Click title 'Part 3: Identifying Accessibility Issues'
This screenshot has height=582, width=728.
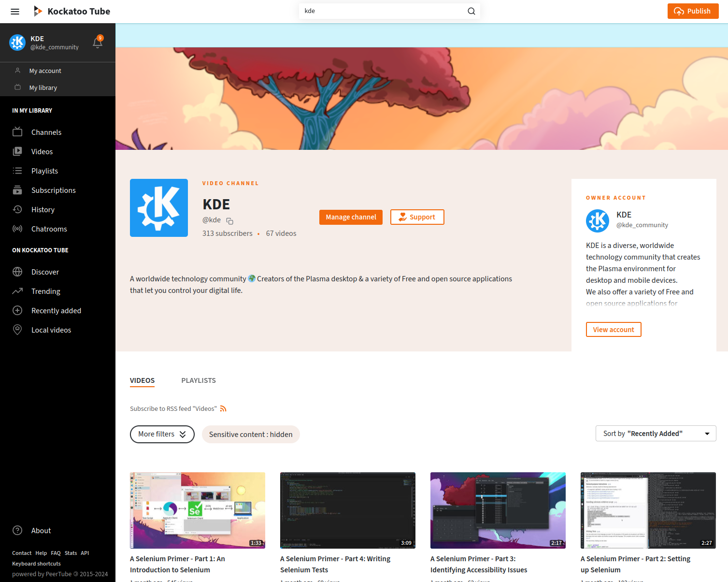pos(479,564)
